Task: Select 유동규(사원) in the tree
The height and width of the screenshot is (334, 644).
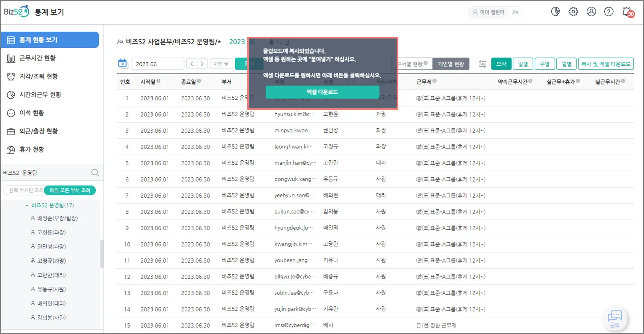Action: coord(48,289)
